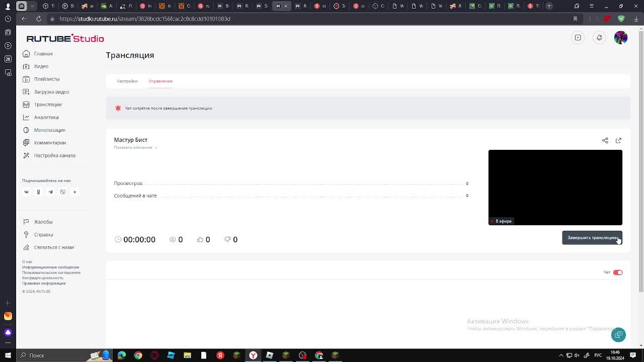This screenshot has width=644, height=362.
Task: Open Пользовательское соглашение footer link
Action: point(51,273)
